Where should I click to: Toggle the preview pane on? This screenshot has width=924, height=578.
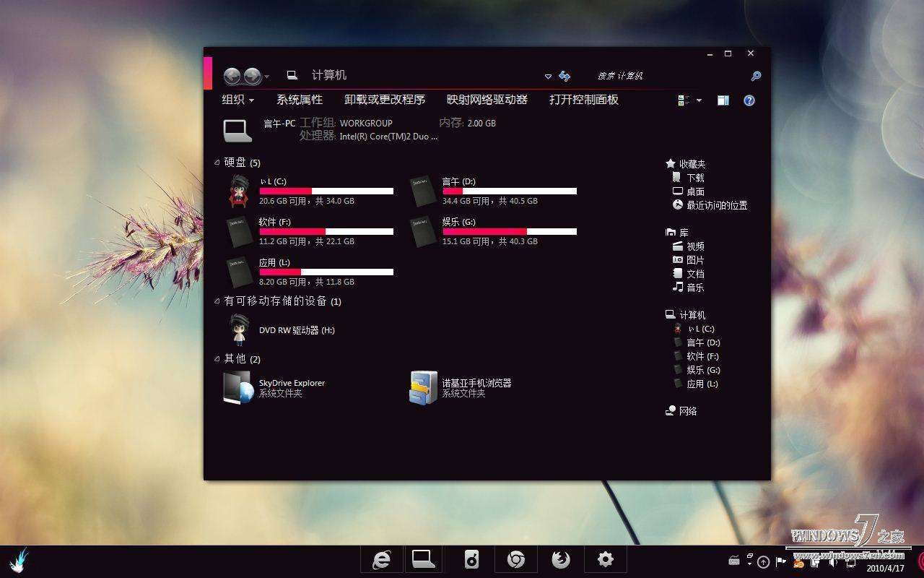(x=723, y=100)
